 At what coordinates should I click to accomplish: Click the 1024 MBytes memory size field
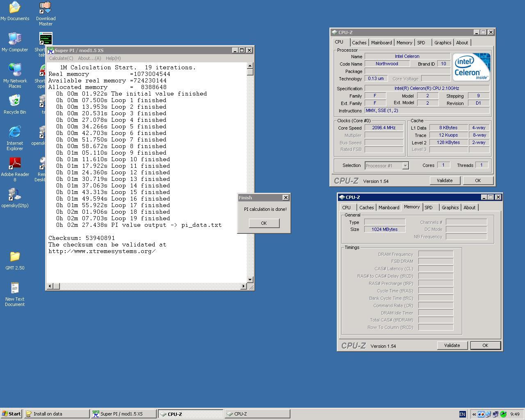(x=385, y=229)
